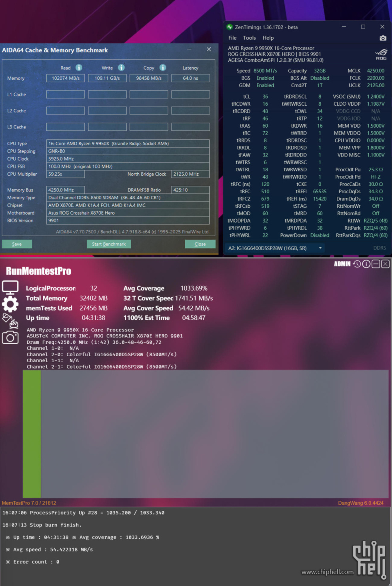Click the MEM VPP value 1.8000V
The image size is (392, 586).
(376, 148)
